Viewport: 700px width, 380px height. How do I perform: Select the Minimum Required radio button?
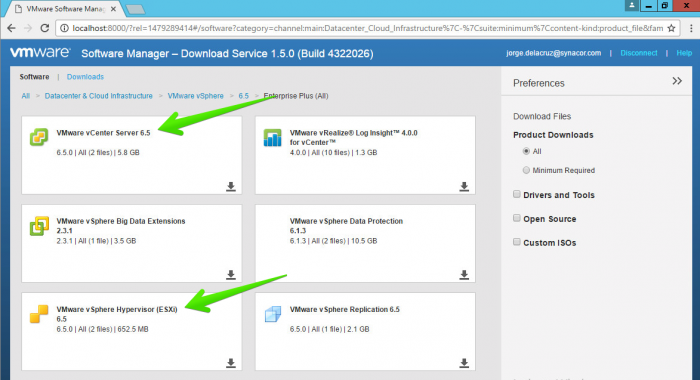point(526,170)
